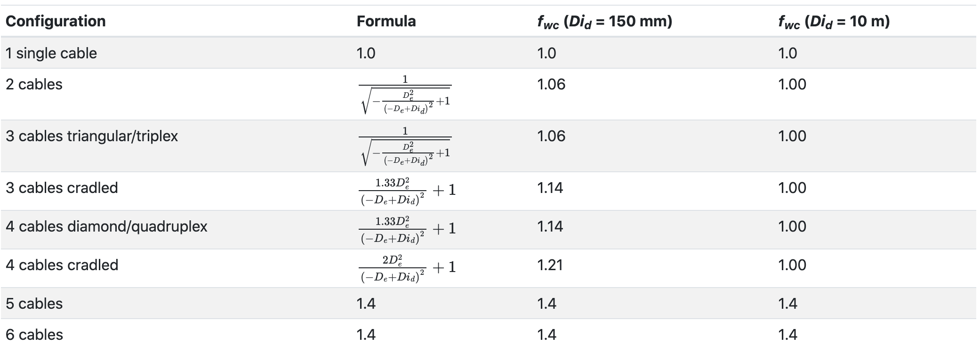Click the 1.14 value for 3 cables cradled
Screen dimensions: 980x353
tap(550, 188)
